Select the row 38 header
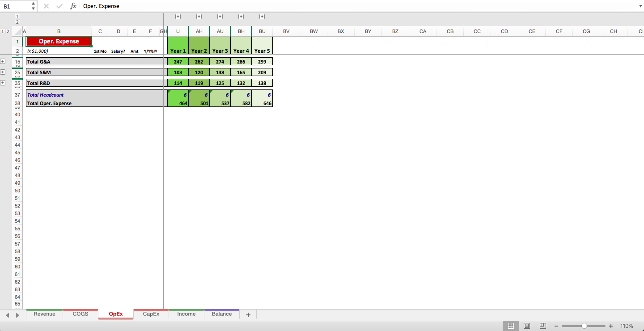 coord(17,103)
